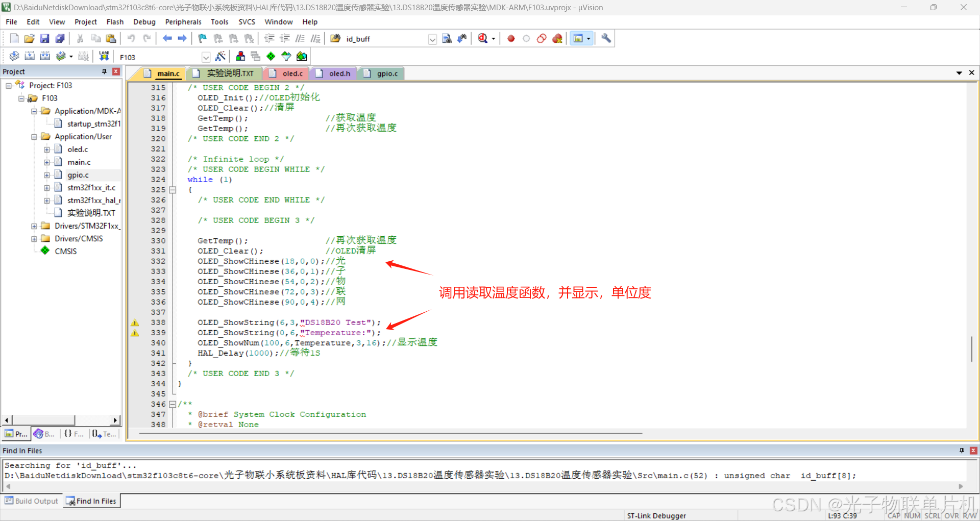This screenshot has width=980, height=521.
Task: Indent selected lines icon
Action: 269,38
